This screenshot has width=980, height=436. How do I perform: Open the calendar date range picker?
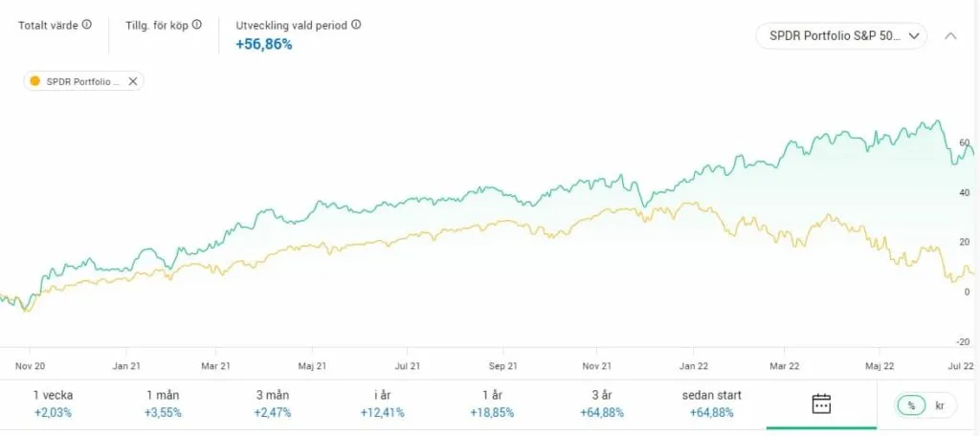tap(821, 403)
